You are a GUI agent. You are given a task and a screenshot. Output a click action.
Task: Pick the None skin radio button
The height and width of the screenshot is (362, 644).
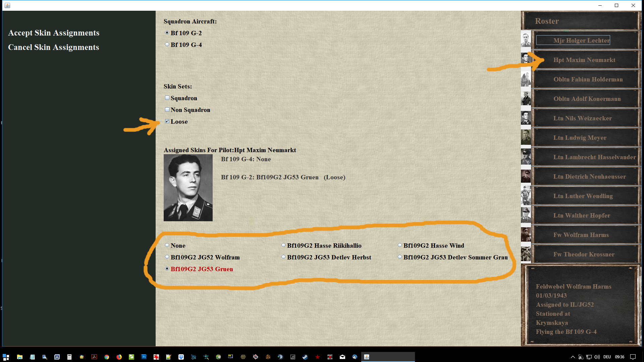(167, 245)
